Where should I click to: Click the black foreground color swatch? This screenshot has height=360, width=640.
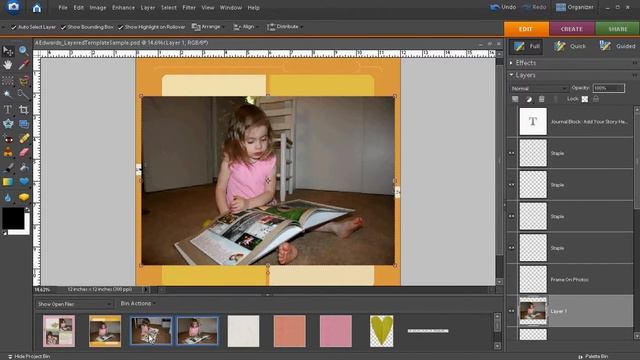(x=13, y=218)
